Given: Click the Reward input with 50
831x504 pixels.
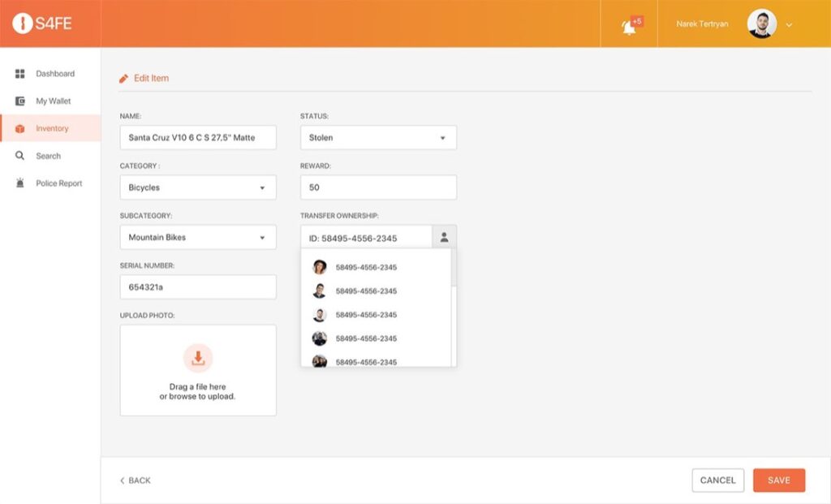Looking at the screenshot, I should pyautogui.click(x=378, y=187).
